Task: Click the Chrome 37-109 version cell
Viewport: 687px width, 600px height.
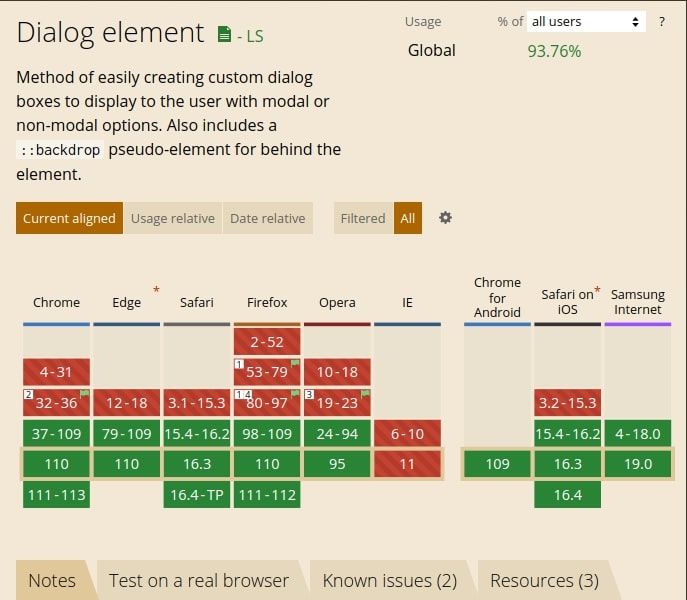Action: click(57, 433)
